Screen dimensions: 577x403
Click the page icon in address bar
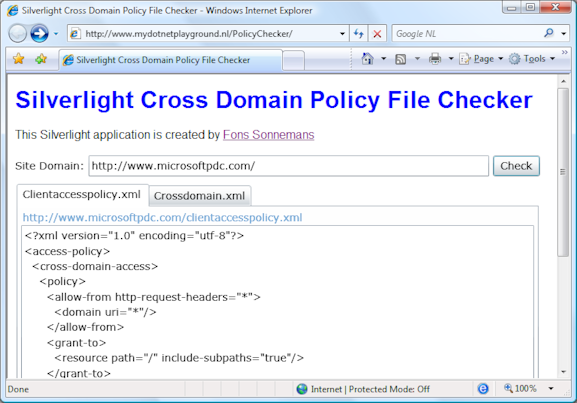[75, 34]
